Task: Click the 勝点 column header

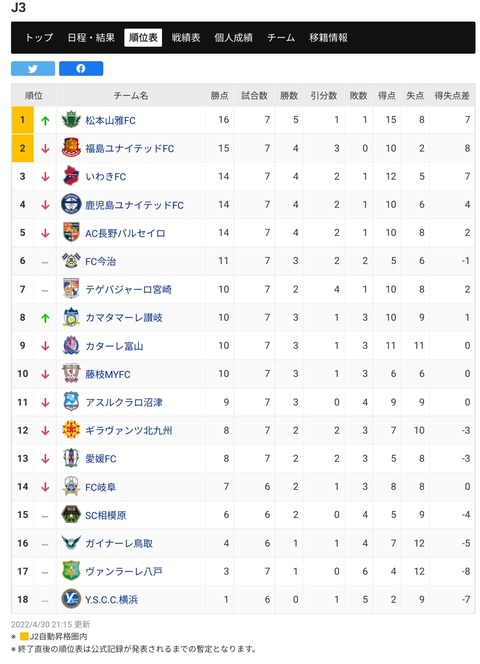Action: point(219,96)
